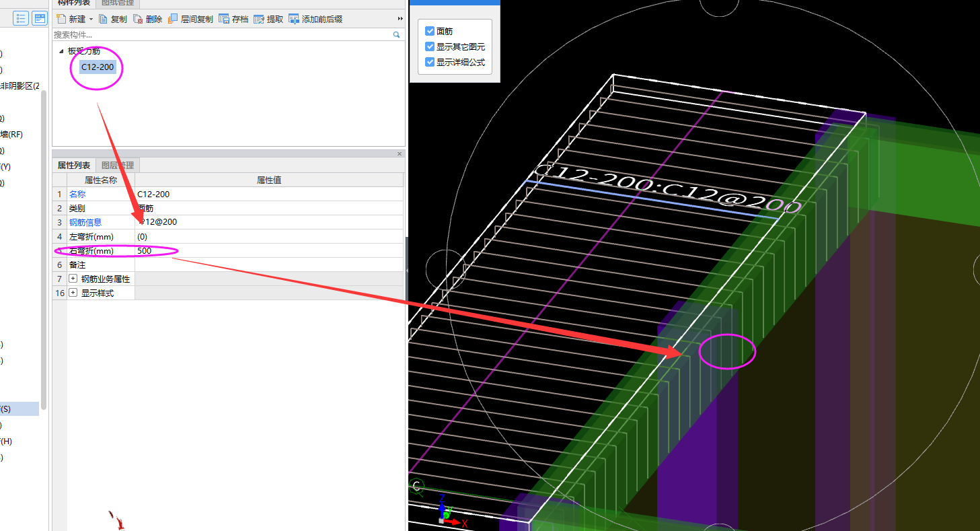Image resolution: width=980 pixels, height=531 pixels.
Task: Switch to the 属性列表 tab
Action: [74, 165]
